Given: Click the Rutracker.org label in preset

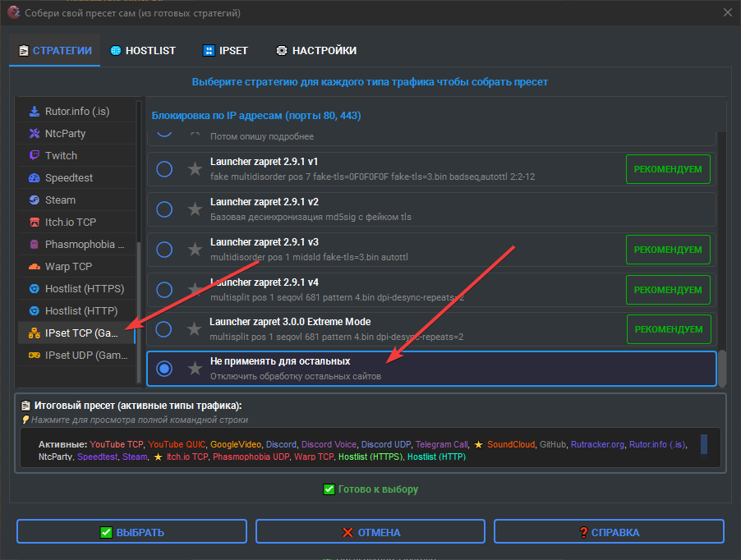Looking at the screenshot, I should pos(597,444).
